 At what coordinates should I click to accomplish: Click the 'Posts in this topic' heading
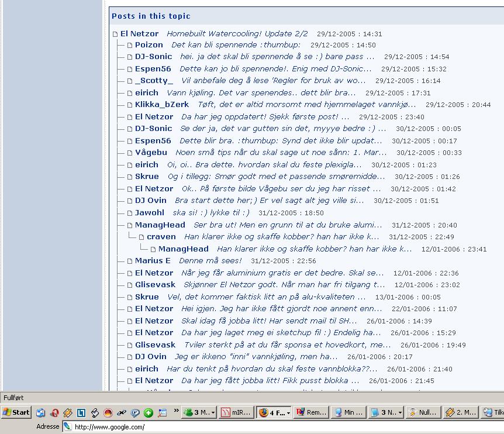click(x=151, y=16)
